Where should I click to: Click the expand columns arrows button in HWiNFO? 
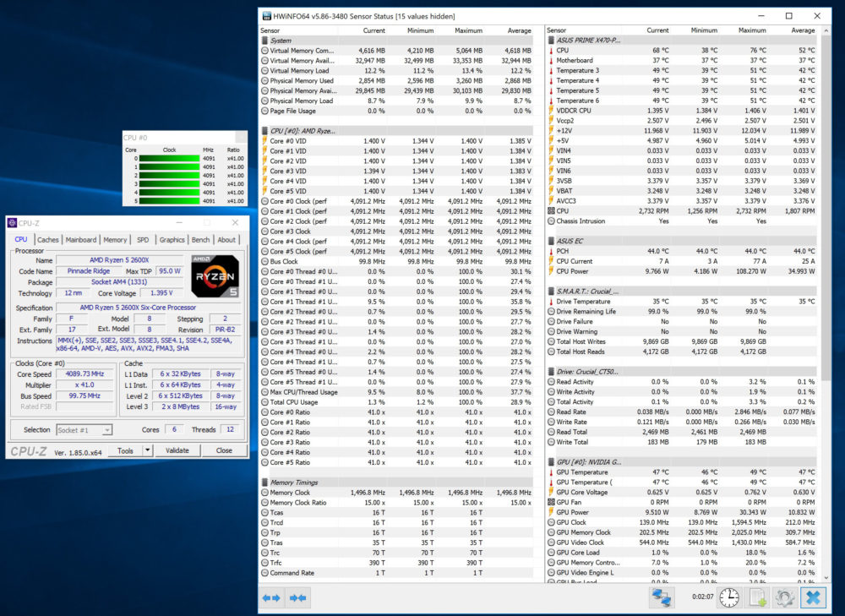pos(271,597)
